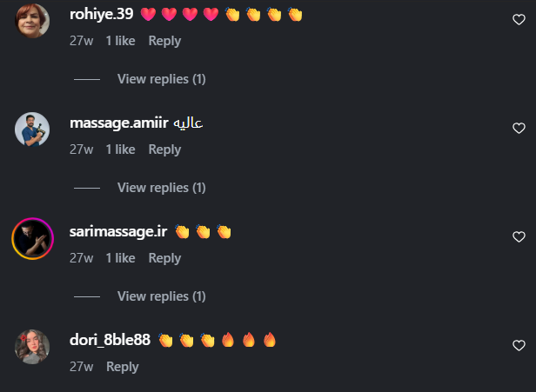Expand View replies under massage.amiir's comment
The height and width of the screenshot is (392, 536).
[161, 188]
